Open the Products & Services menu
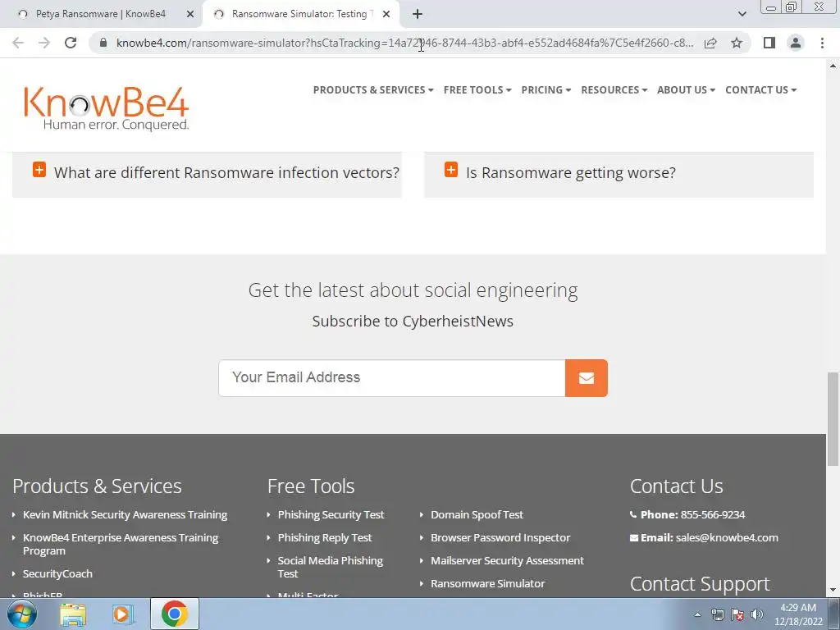 [x=373, y=90]
